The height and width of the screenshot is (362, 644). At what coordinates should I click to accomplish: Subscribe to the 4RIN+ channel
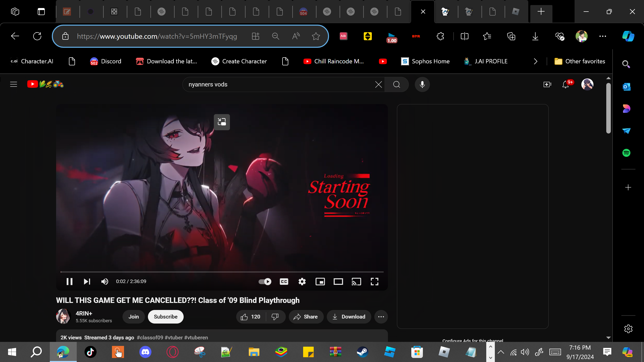[166, 317]
